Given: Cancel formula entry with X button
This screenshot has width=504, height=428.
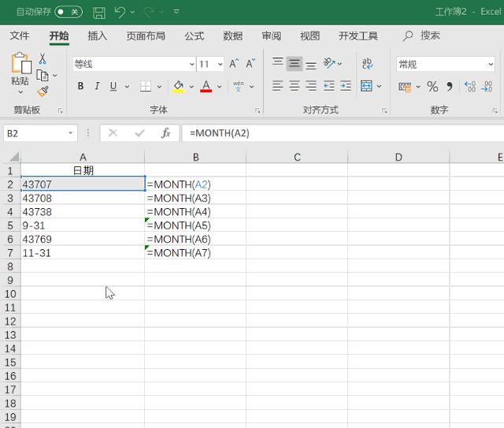Looking at the screenshot, I should 113,133.
